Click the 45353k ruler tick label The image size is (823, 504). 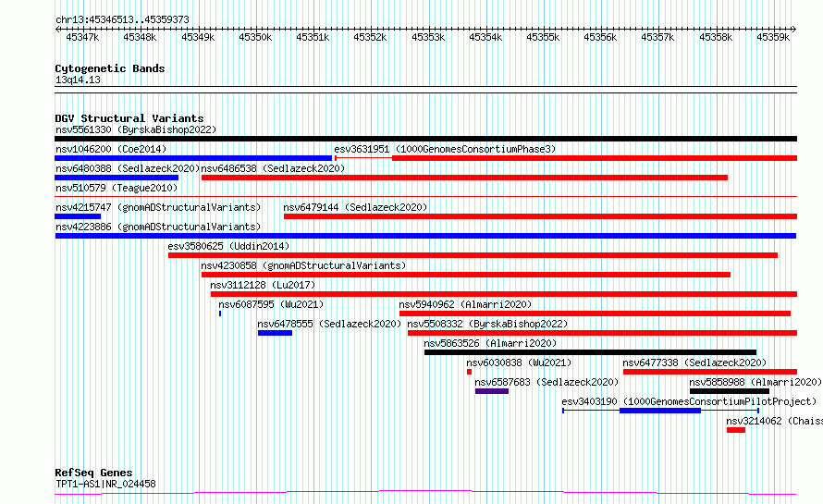pos(428,37)
